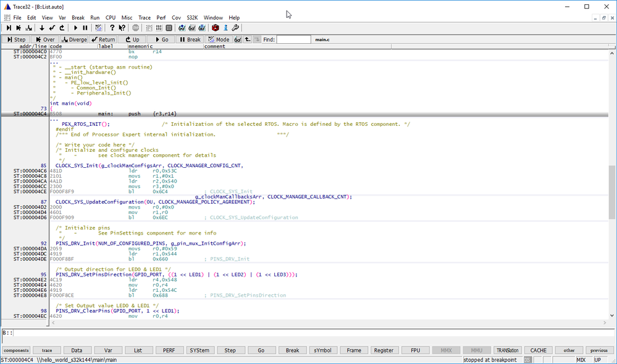The width and height of the screenshot is (617, 364).
Task: Click the context help pointer icon
Action: (x=122, y=28)
